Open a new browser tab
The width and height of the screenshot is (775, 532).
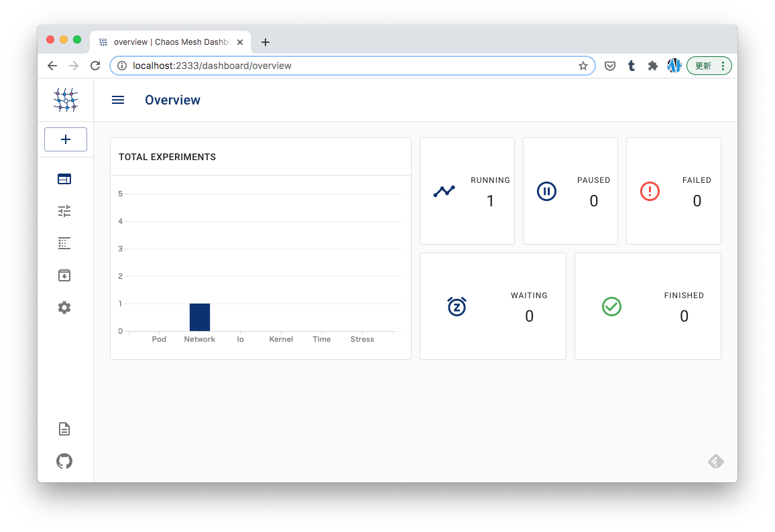265,42
